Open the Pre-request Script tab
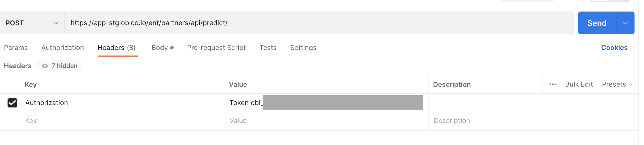 coord(216,48)
